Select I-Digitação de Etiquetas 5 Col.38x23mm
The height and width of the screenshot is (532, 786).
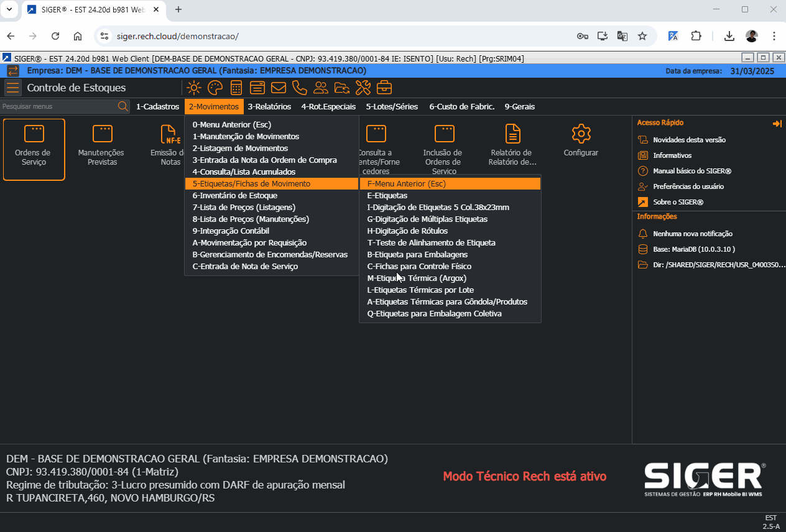pos(450,207)
